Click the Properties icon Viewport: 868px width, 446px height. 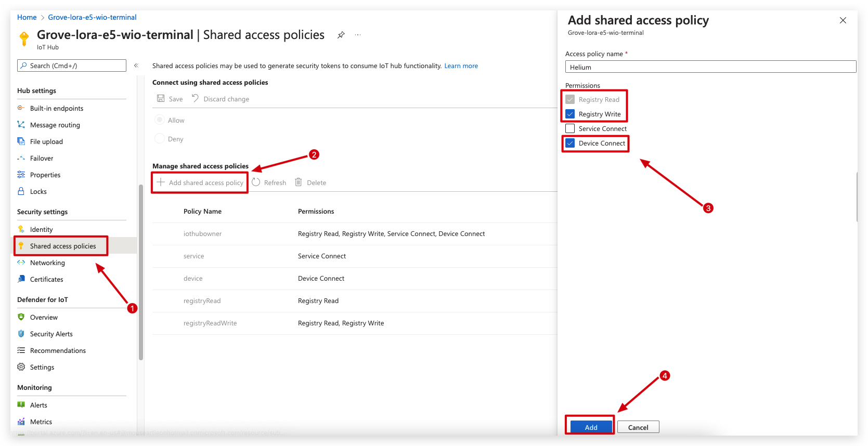pyautogui.click(x=21, y=175)
